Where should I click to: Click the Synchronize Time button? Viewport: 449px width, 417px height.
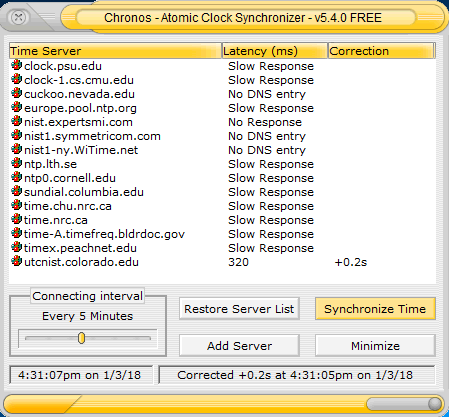375,309
